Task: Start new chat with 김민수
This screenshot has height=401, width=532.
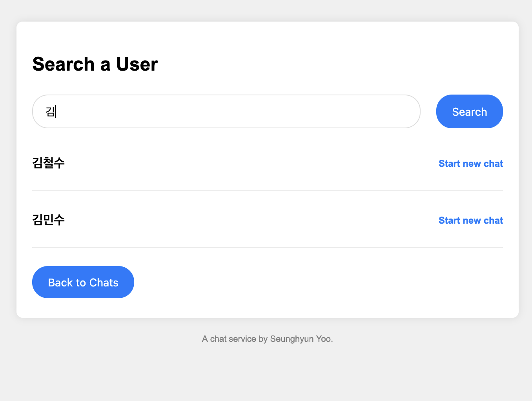Action: click(x=470, y=221)
